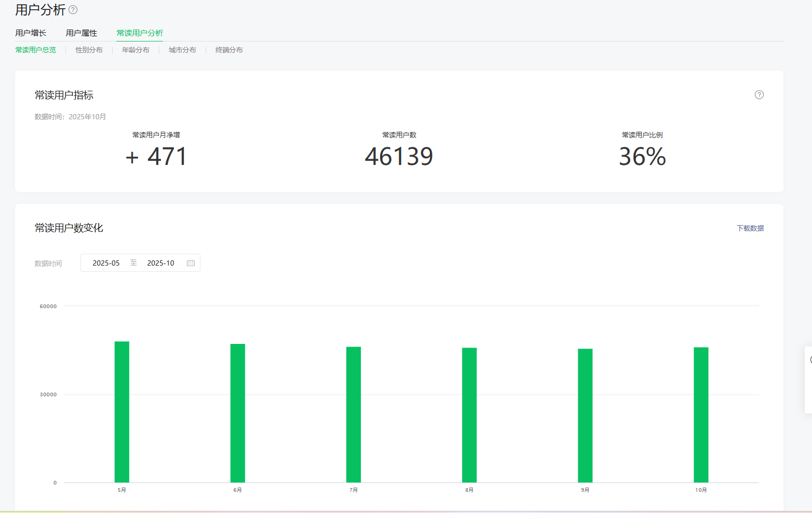
Task: Open the 用户属性 tab
Action: (x=82, y=33)
